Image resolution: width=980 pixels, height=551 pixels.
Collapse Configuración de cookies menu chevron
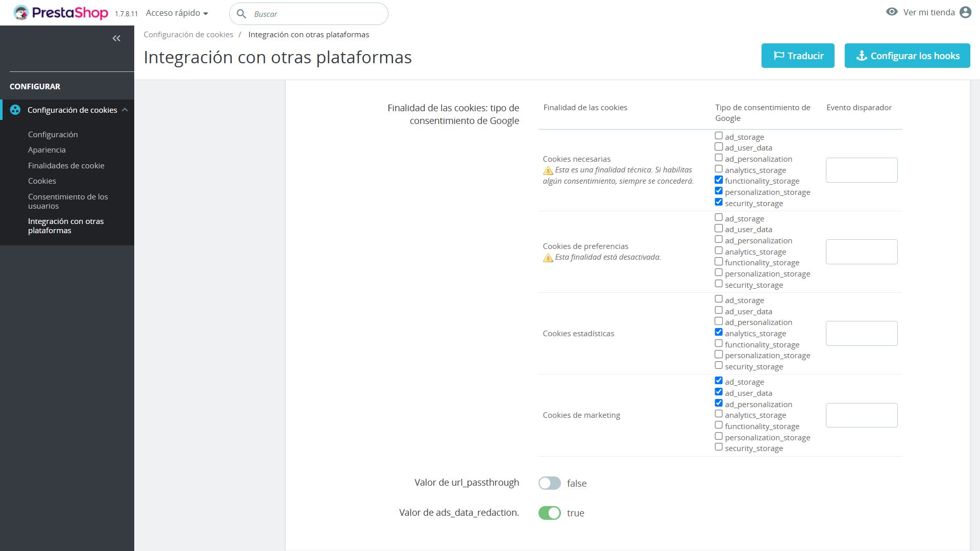pos(125,110)
